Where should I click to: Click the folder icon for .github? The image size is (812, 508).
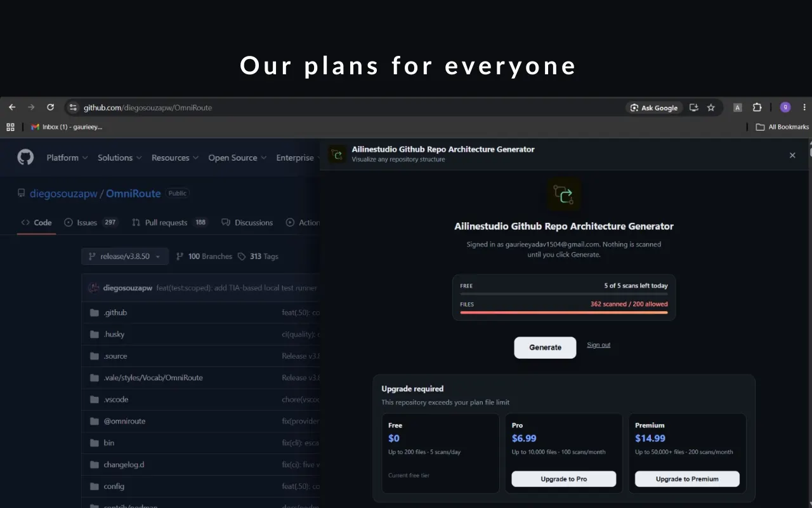95,312
